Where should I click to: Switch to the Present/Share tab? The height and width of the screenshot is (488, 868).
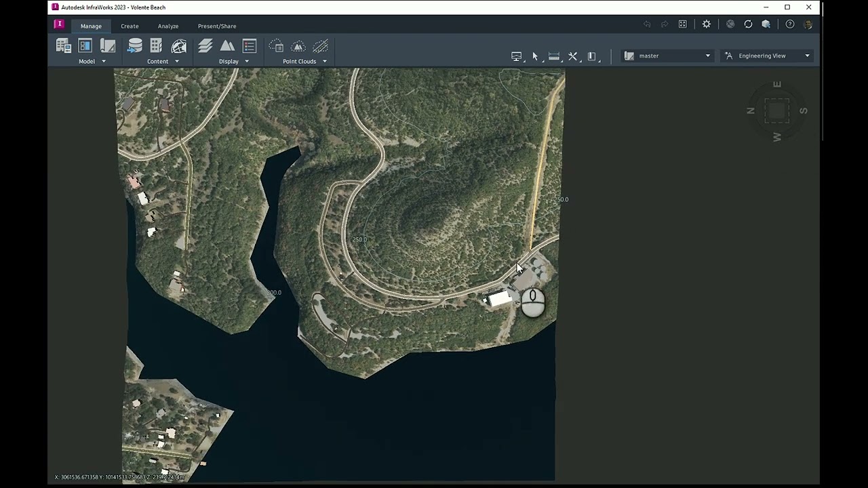pos(217,26)
